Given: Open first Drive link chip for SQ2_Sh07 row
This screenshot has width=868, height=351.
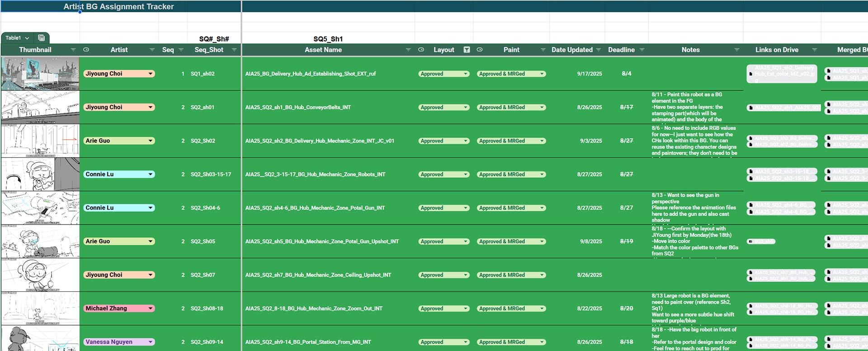Looking at the screenshot, I should [781, 272].
